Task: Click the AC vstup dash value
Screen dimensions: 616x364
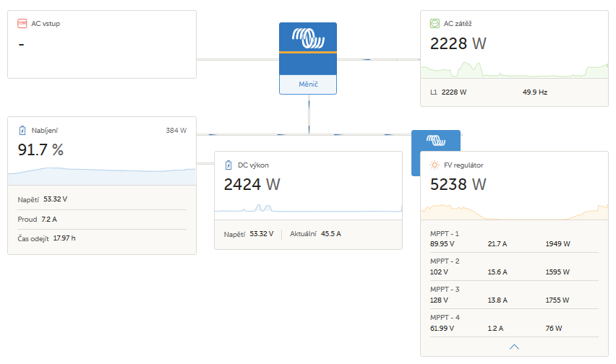Action: click(21, 45)
